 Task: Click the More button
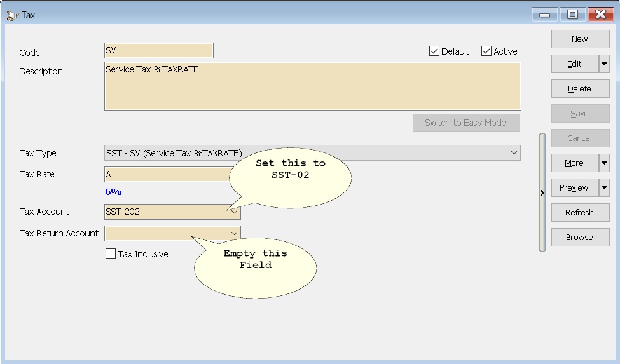[574, 163]
